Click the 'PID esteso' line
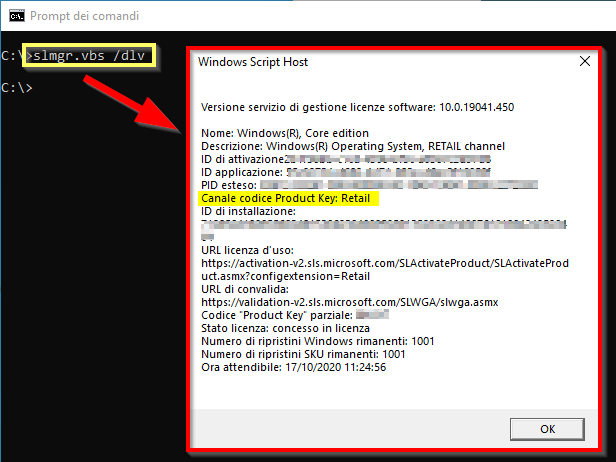This screenshot has height=462, width=616. coord(369,185)
